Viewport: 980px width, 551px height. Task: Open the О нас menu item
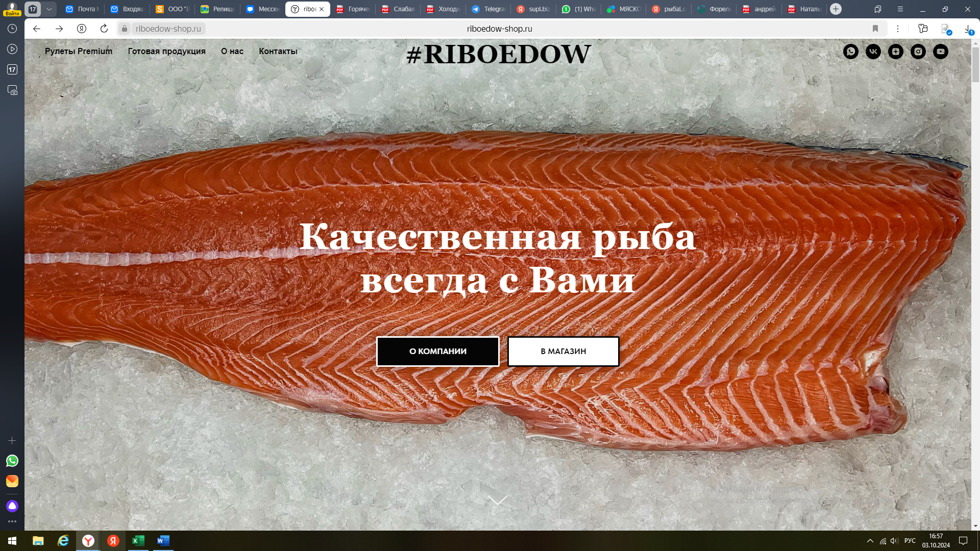[232, 51]
